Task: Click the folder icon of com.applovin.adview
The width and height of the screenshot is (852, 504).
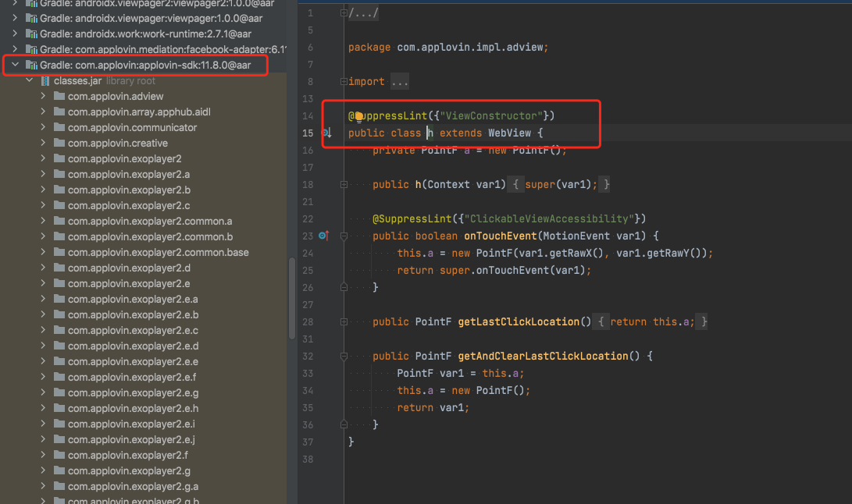Action: 59,96
